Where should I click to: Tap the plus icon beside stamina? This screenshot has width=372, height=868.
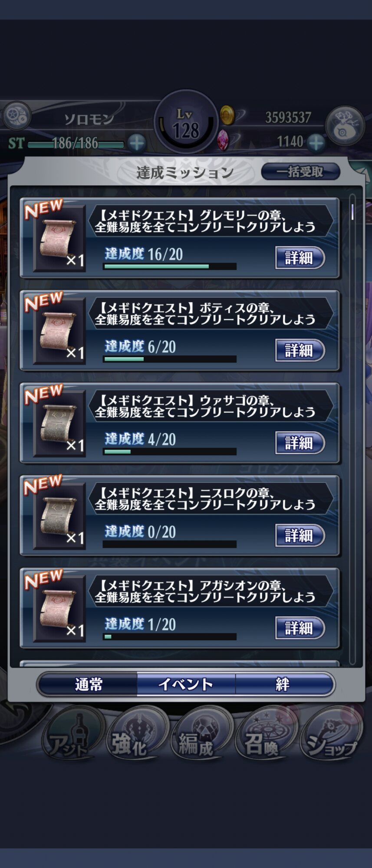[137, 143]
